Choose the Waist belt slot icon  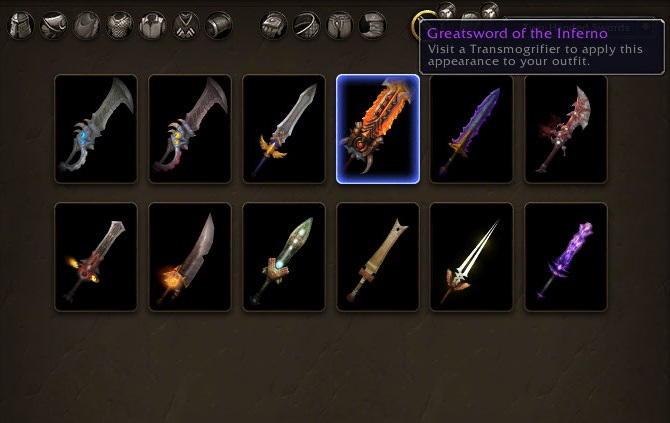[x=306, y=25]
